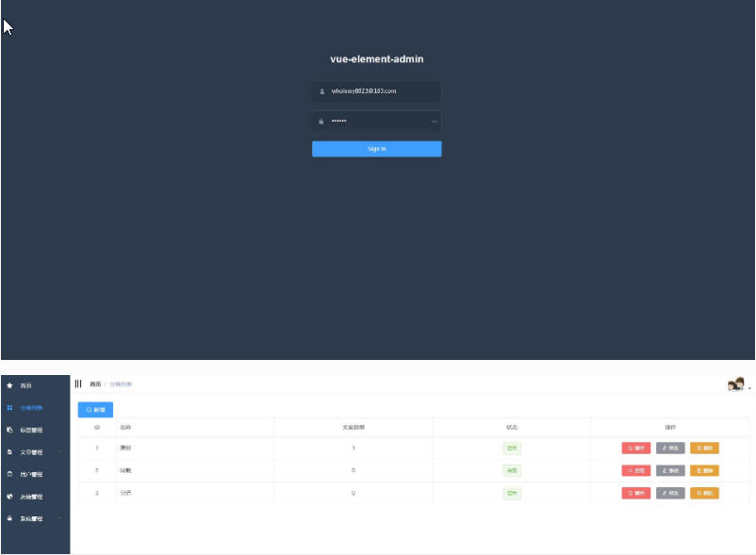The height and width of the screenshot is (555, 756).
Task: Click the ID column header
Action: (97, 428)
